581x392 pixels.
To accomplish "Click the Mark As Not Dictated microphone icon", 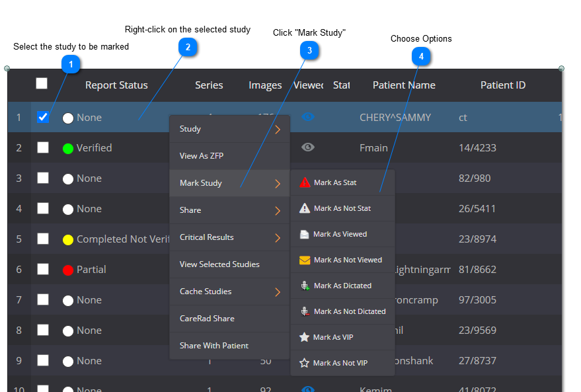I will 304,311.
